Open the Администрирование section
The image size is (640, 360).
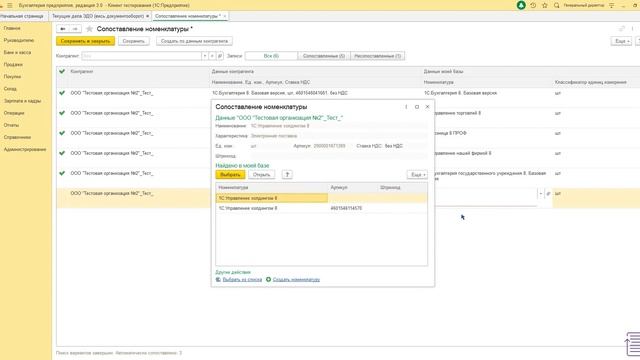click(x=25, y=149)
